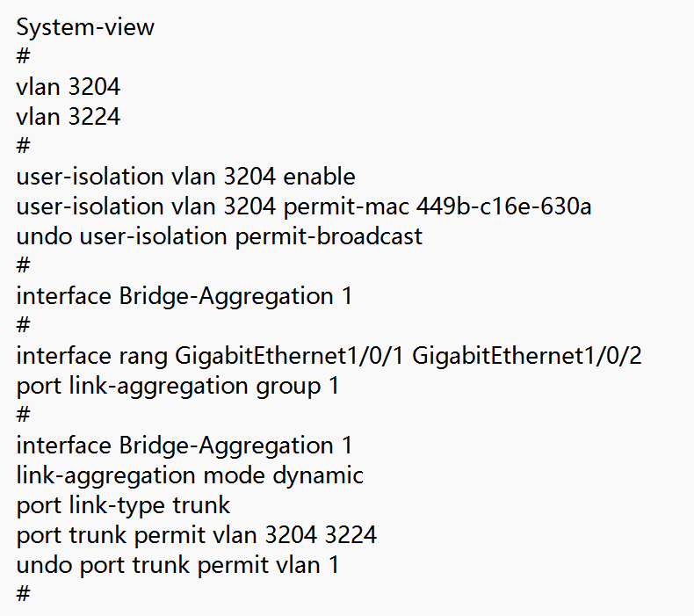The width and height of the screenshot is (694, 616).
Task: Click the port link-type trunk line
Action: (x=123, y=505)
